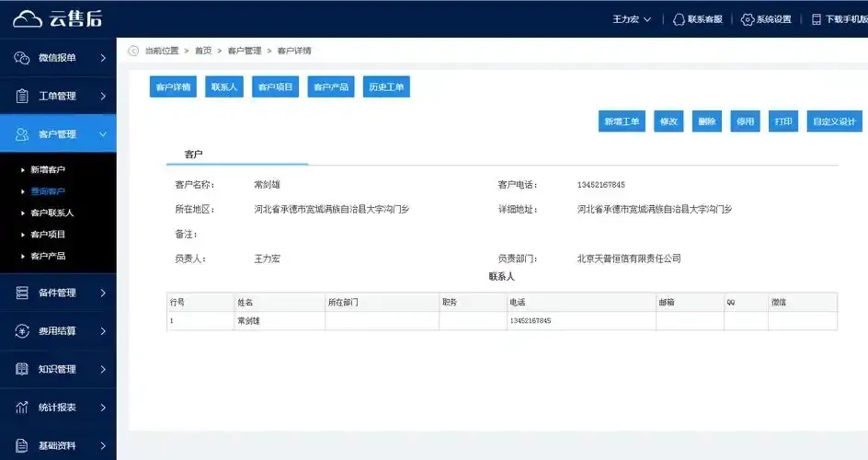Expand the 基础资料 menu chevron
The image size is (868, 460).
click(103, 445)
